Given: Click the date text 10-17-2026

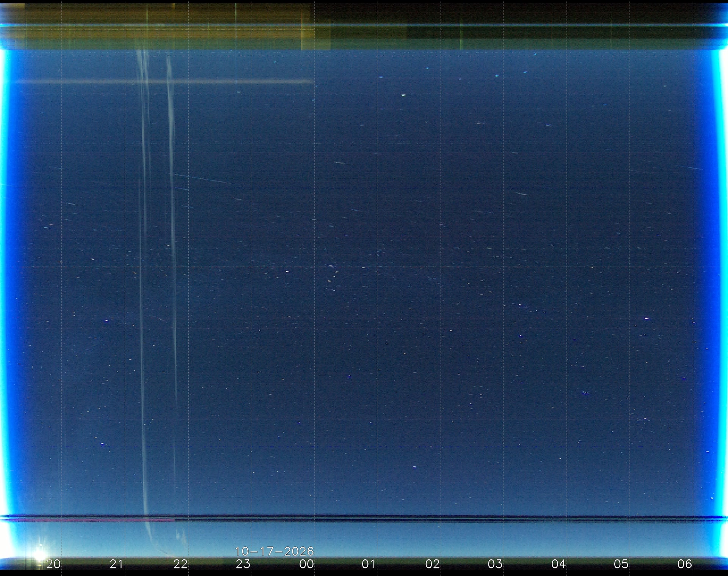Looking at the screenshot, I should coord(275,551).
